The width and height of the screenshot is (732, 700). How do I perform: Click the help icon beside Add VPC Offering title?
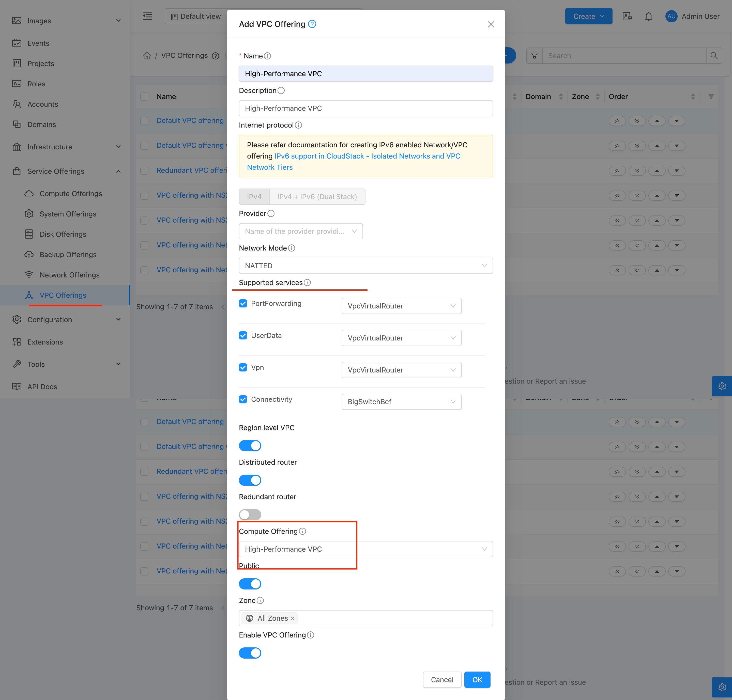click(x=312, y=24)
